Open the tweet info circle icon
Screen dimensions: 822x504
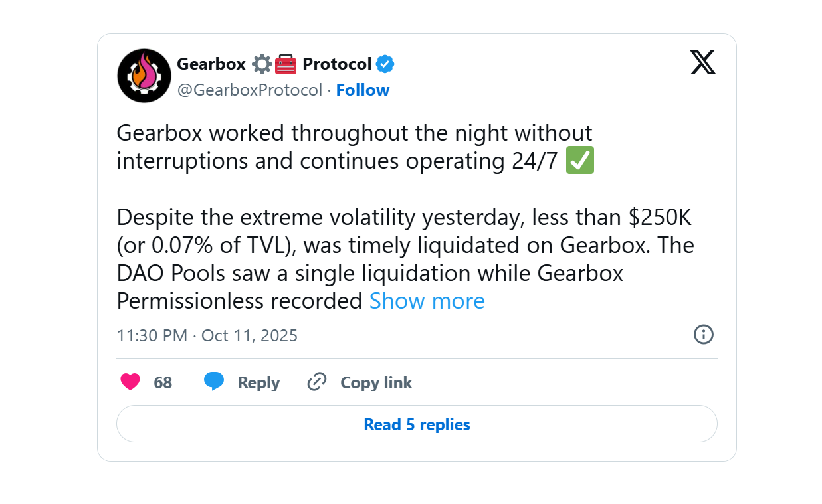[703, 335]
